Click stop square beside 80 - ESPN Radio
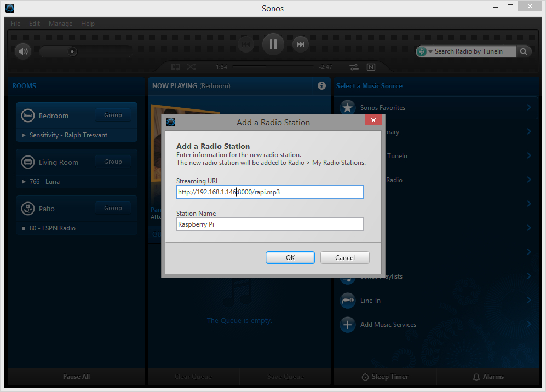This screenshot has height=392, width=546. pos(24,228)
